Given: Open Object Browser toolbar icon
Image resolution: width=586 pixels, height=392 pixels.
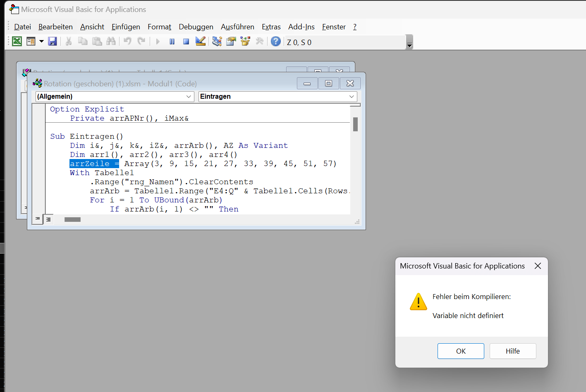Looking at the screenshot, I should pos(245,41).
